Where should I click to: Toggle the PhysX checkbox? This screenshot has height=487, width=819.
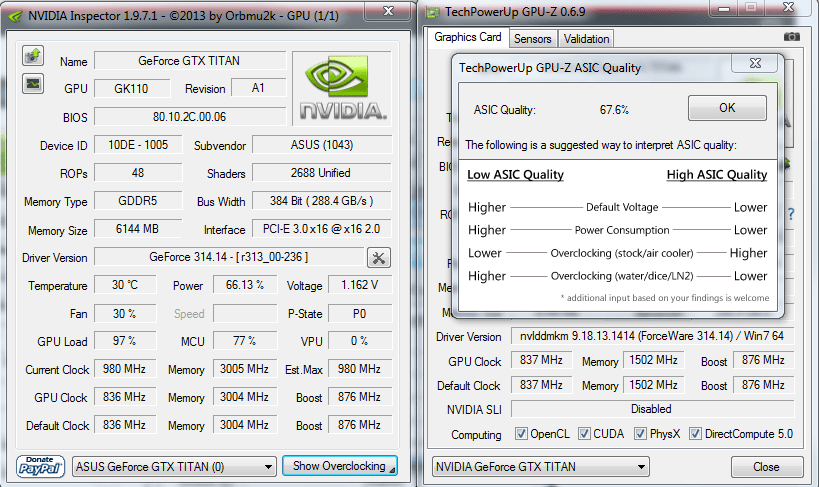(x=640, y=434)
